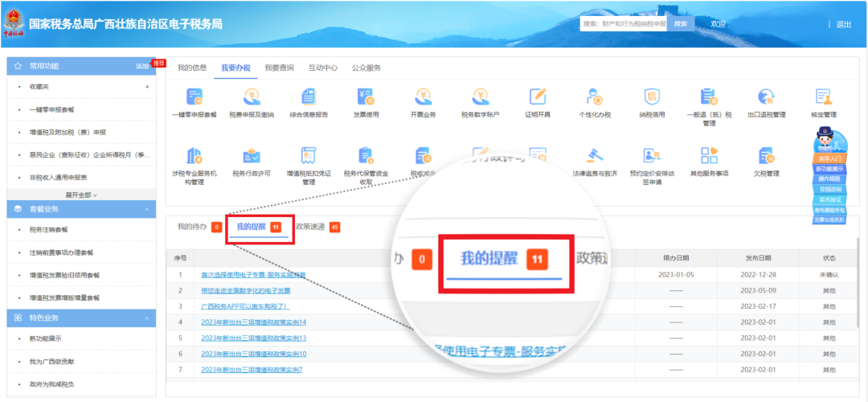The image size is (868, 402).
Task: Collapse the 特色业务 section
Action: tap(146, 318)
